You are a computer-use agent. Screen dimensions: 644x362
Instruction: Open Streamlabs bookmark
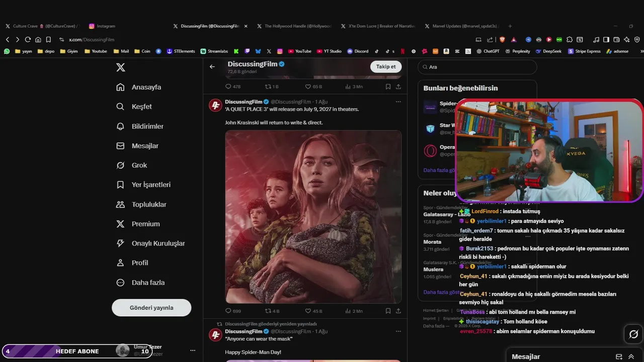214,51
